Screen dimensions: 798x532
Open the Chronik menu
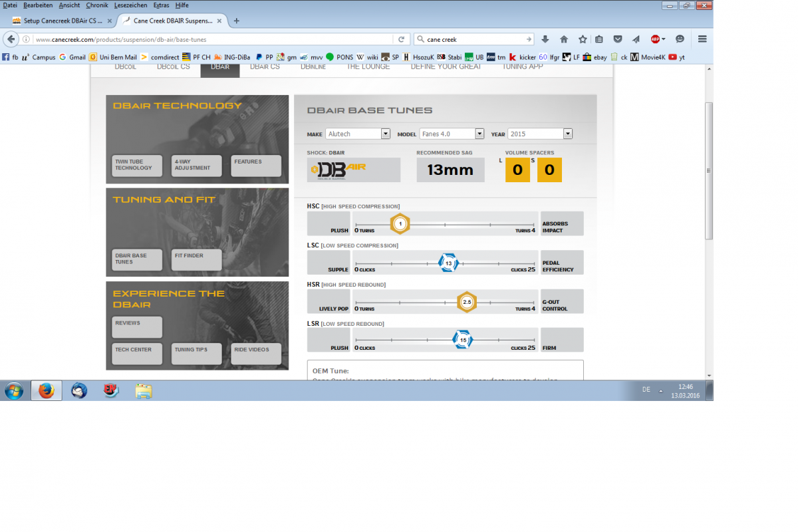pyautogui.click(x=97, y=5)
